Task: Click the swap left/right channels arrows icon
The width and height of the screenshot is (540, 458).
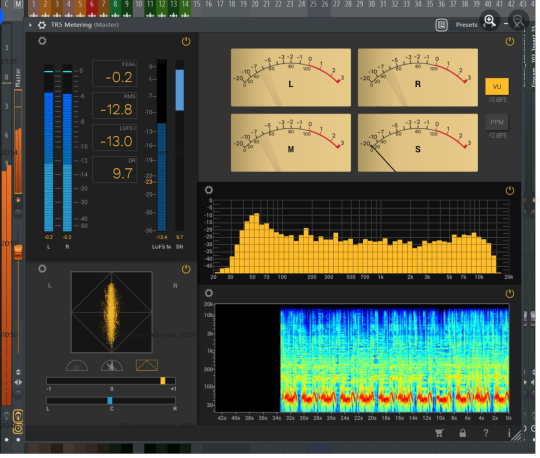Action: click(18, 382)
